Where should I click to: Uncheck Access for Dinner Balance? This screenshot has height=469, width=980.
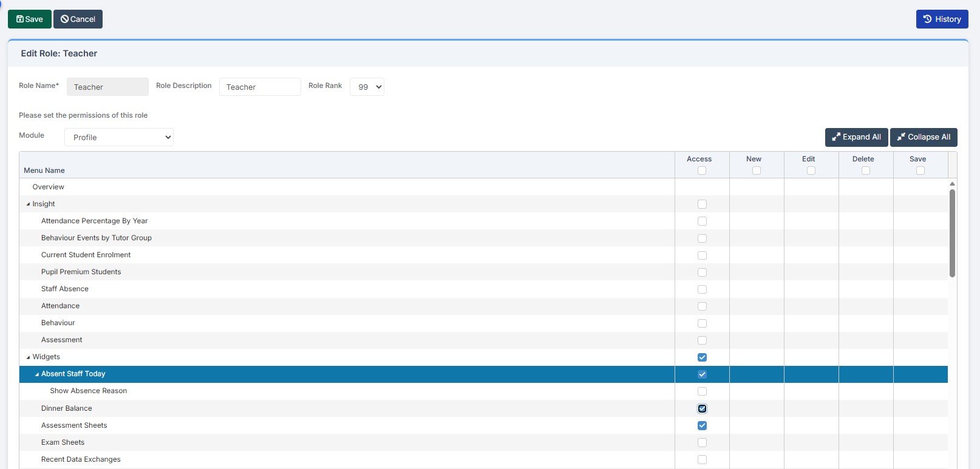click(702, 408)
